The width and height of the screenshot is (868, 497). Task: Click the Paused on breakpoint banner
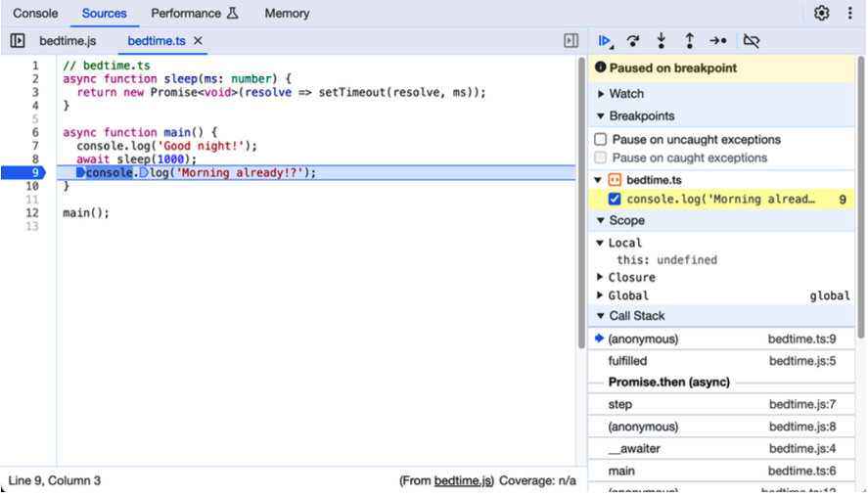(721, 68)
